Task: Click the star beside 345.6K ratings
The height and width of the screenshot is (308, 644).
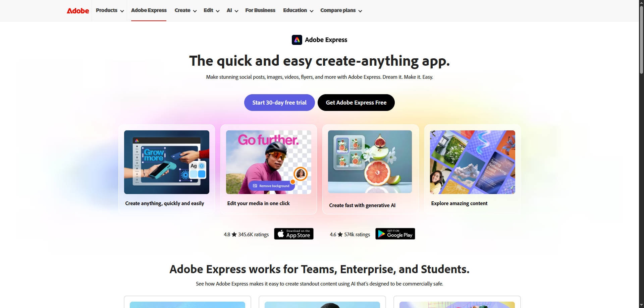Action: click(x=234, y=235)
